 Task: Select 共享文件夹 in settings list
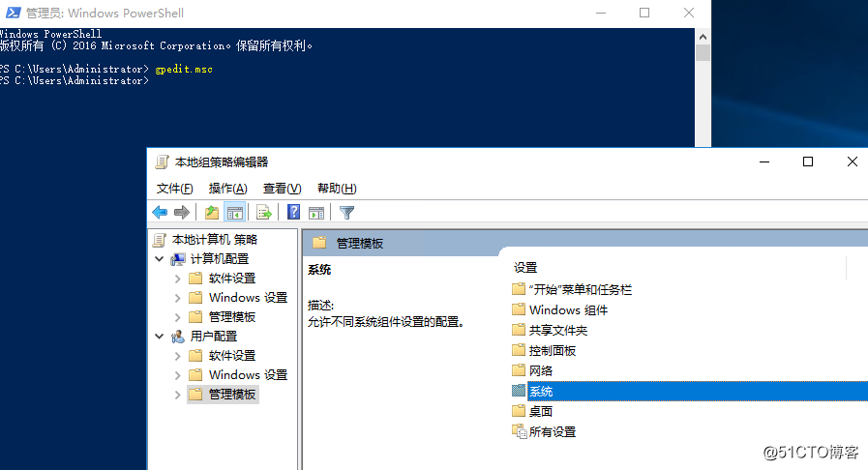[558, 330]
